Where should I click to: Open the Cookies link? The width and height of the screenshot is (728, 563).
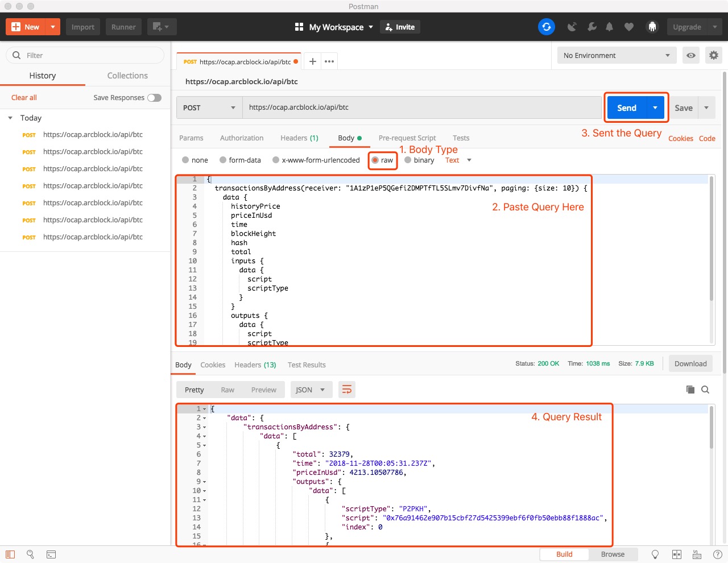tap(680, 138)
